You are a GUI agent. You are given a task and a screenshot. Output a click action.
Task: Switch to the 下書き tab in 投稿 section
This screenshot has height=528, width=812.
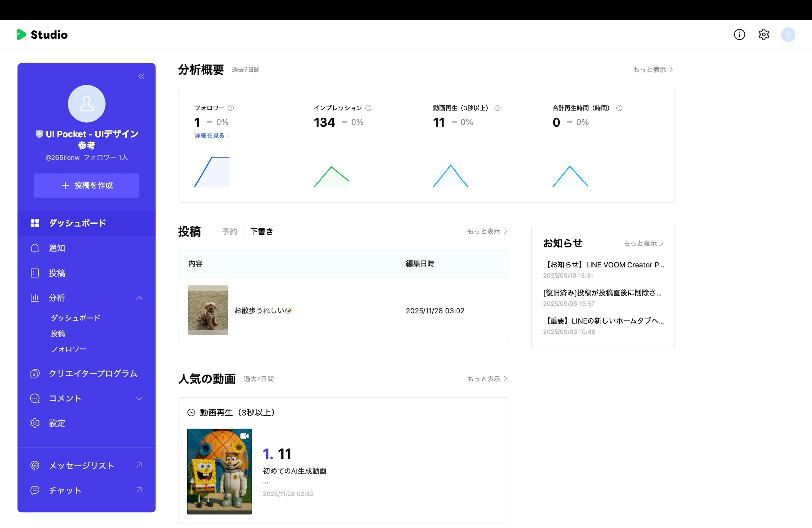tap(261, 232)
